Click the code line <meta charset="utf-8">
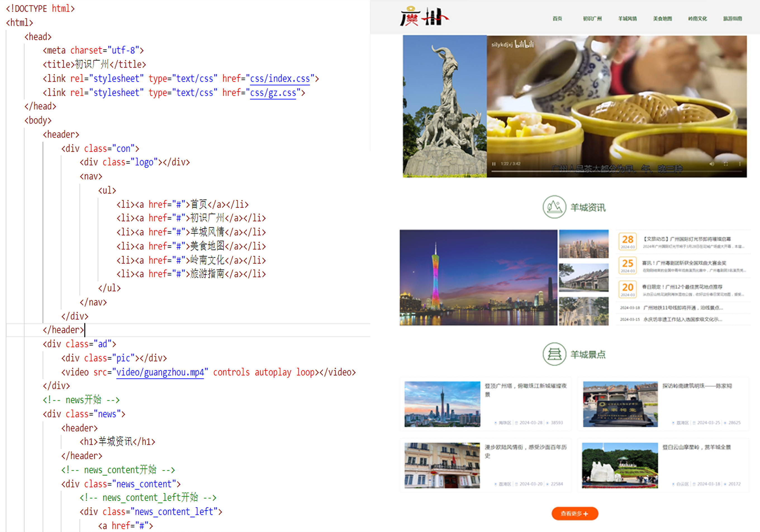 (93, 50)
